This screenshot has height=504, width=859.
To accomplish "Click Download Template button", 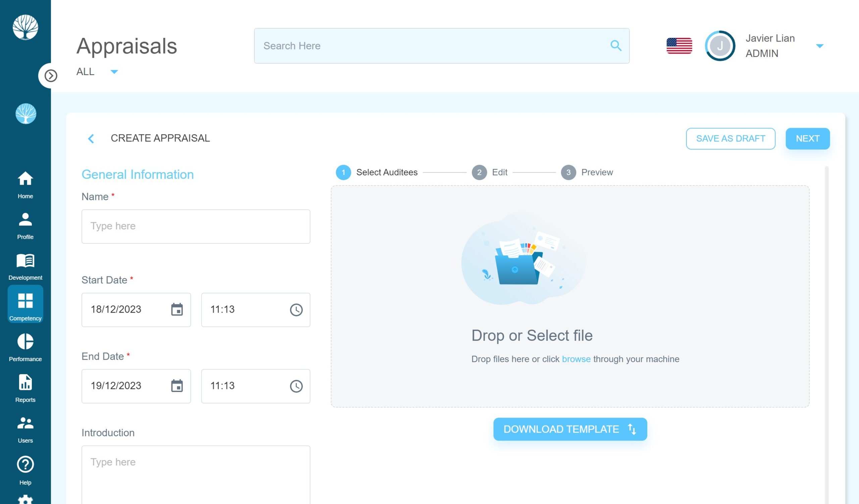I will (x=570, y=429).
